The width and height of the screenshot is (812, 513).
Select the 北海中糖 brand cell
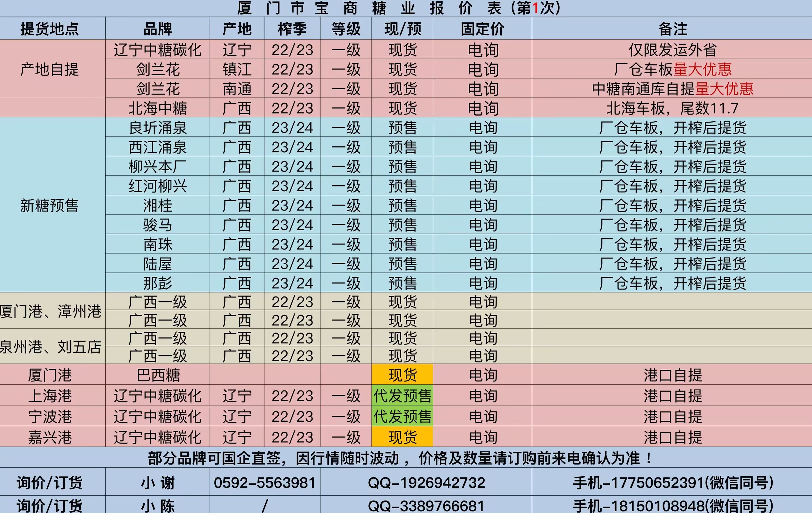157,108
